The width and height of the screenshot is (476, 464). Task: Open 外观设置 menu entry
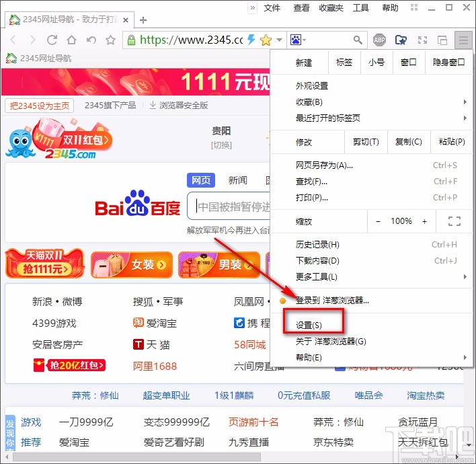point(371,86)
